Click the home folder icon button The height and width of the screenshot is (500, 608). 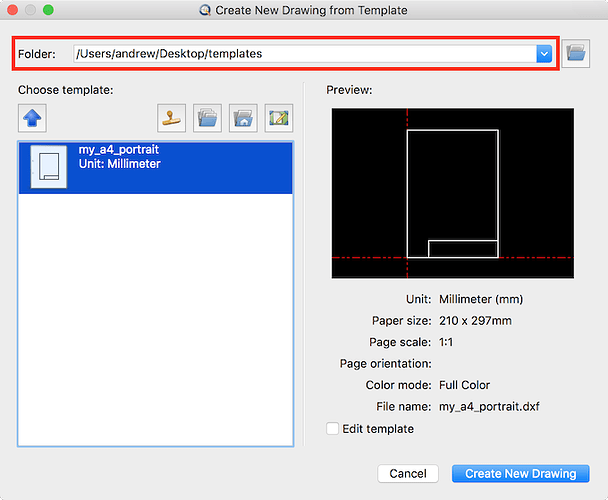click(x=242, y=118)
